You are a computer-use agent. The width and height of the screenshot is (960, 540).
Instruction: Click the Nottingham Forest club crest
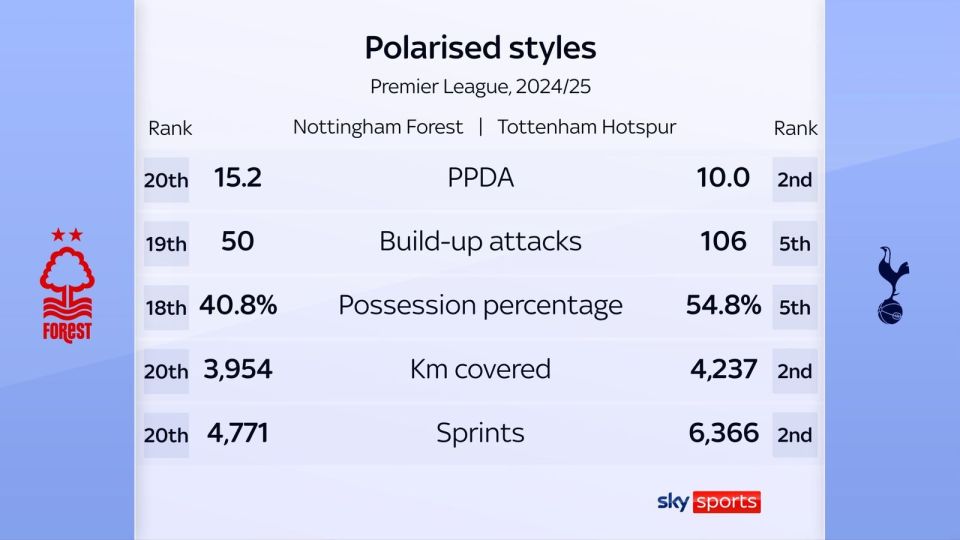(x=67, y=285)
